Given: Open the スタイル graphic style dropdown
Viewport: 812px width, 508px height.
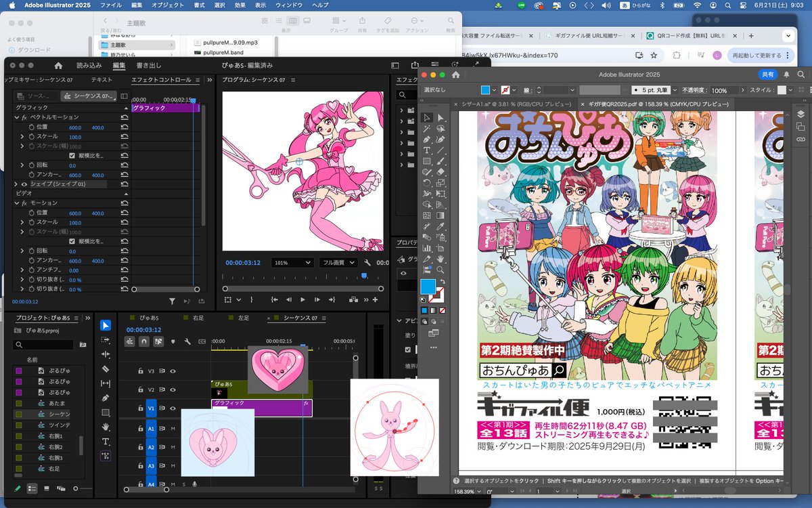Looking at the screenshot, I should coord(790,89).
